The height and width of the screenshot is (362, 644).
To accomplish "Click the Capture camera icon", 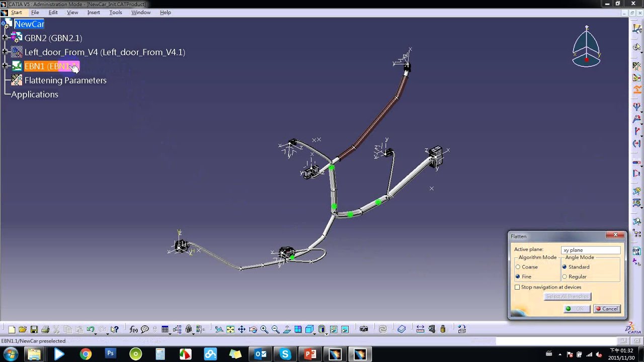I will coord(363,329).
